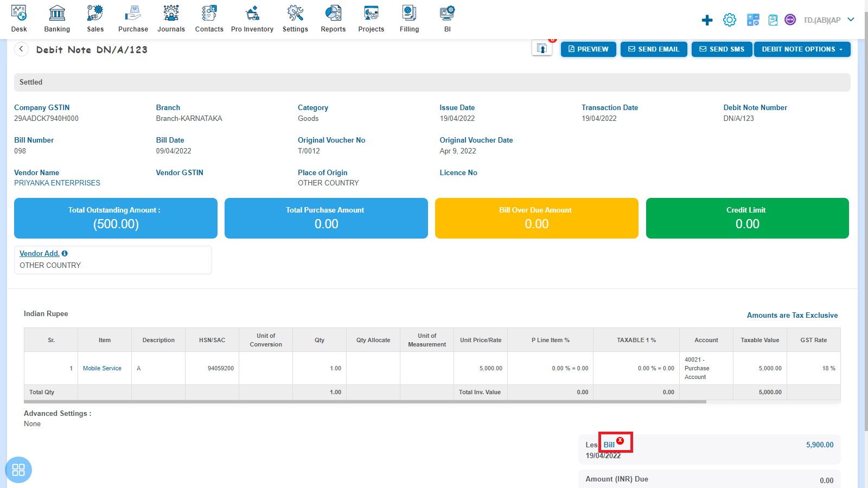Screen dimensions: 868x488
Task: Expand the TD.(AB)(AP user account dropdown
Action: click(829, 20)
